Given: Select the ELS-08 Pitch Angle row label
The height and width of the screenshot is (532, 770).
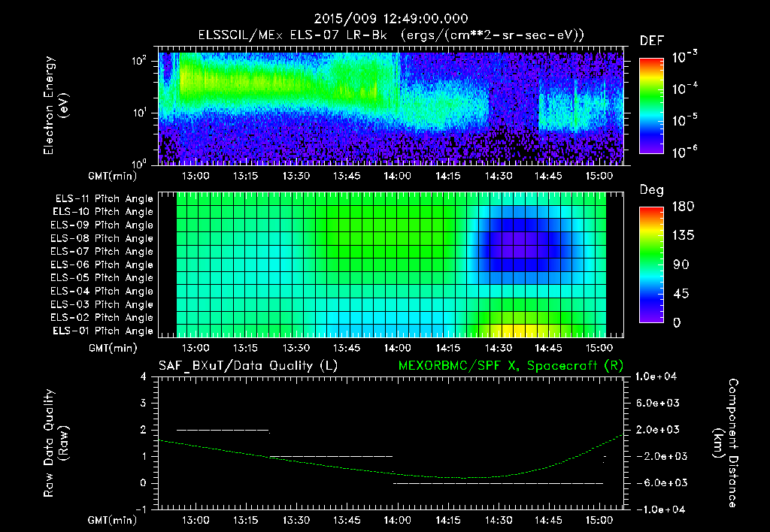Looking at the screenshot, I should (x=102, y=238).
